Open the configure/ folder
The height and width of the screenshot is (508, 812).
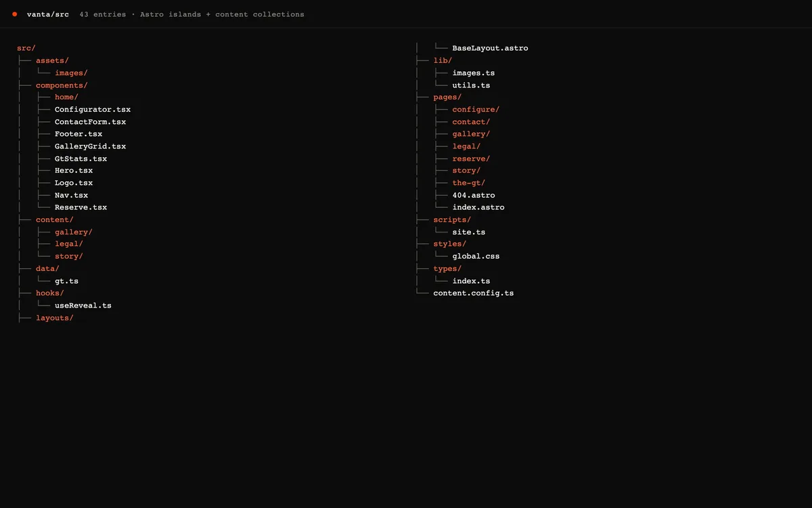(x=476, y=109)
